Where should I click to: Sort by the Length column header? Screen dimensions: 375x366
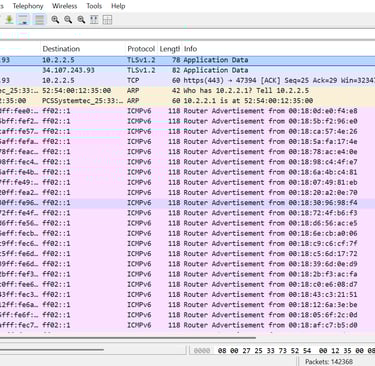170,49
